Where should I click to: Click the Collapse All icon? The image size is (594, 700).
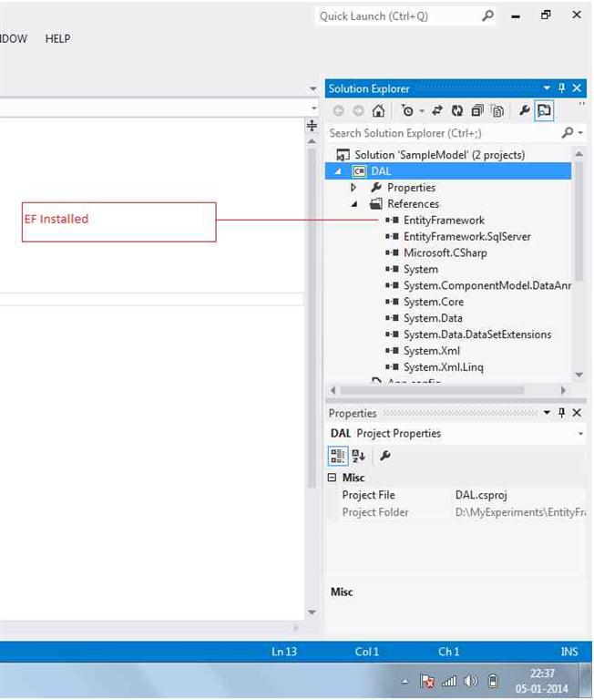[477, 110]
